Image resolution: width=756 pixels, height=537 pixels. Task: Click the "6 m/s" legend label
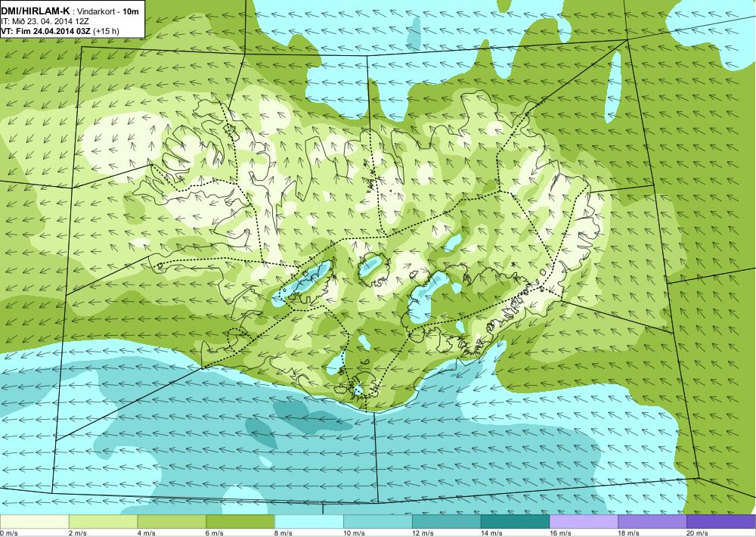click(215, 533)
